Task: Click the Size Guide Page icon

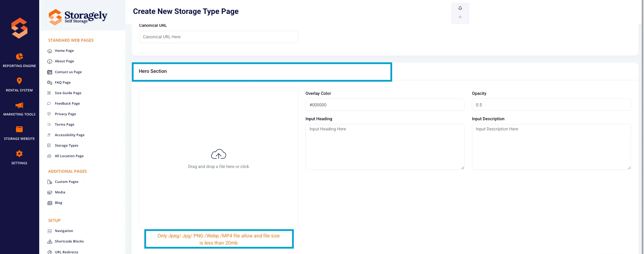Action: pos(49,93)
